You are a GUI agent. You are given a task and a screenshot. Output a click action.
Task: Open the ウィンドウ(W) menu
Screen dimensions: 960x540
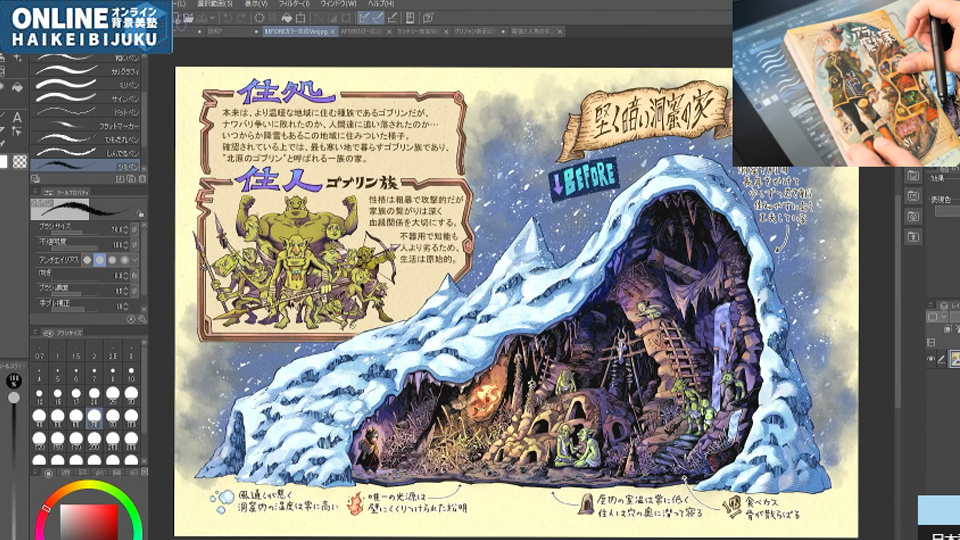(x=339, y=4)
